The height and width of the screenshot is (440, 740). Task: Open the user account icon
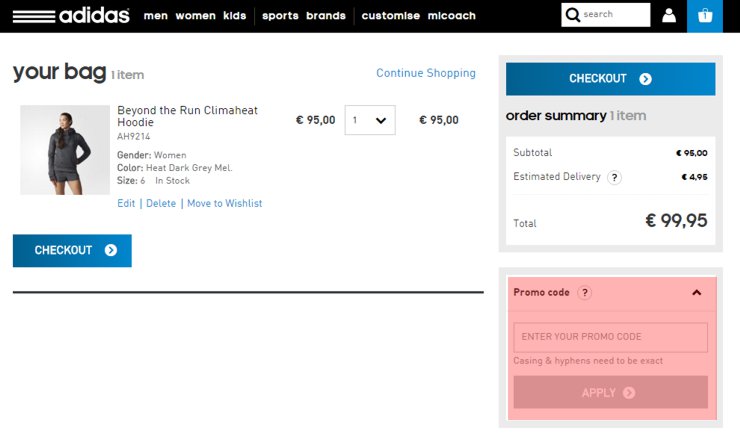pos(668,16)
